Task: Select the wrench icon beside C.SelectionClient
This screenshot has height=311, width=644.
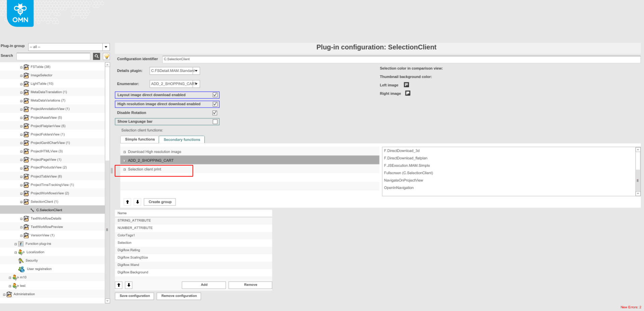Action: (33, 210)
